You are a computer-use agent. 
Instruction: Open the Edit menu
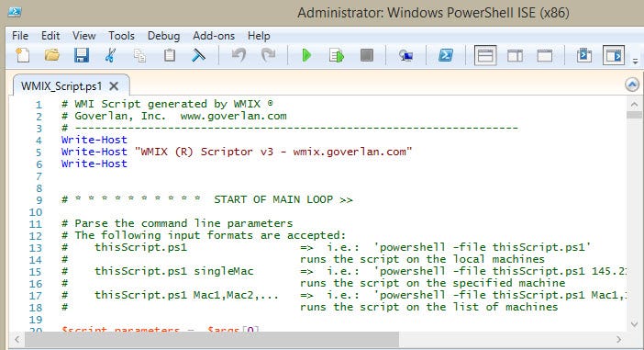tap(50, 36)
